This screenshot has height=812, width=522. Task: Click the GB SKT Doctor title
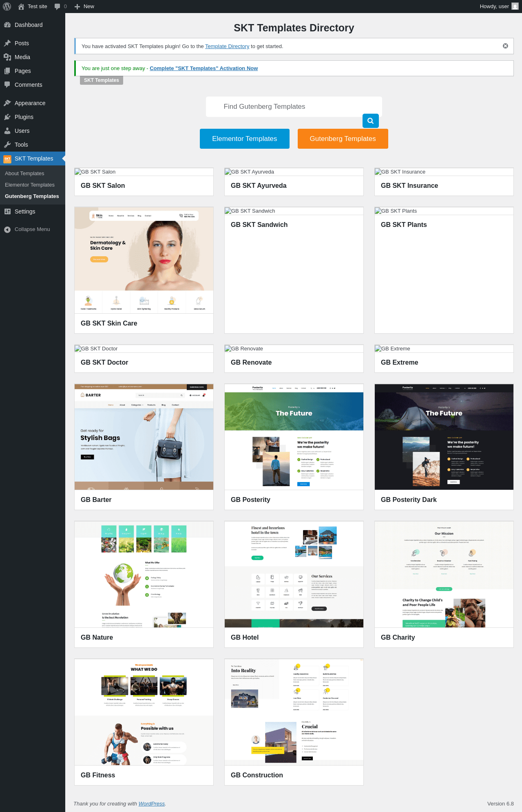tap(104, 363)
